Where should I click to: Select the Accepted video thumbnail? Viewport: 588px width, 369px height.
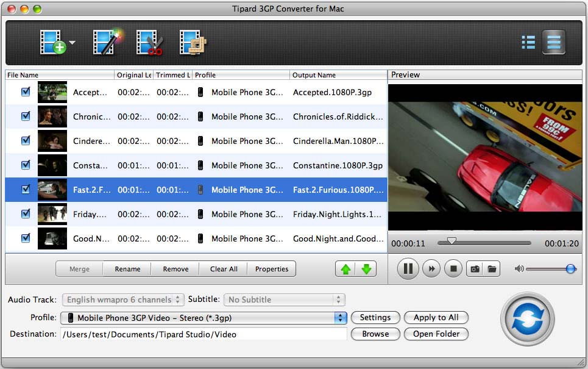pyautogui.click(x=52, y=92)
